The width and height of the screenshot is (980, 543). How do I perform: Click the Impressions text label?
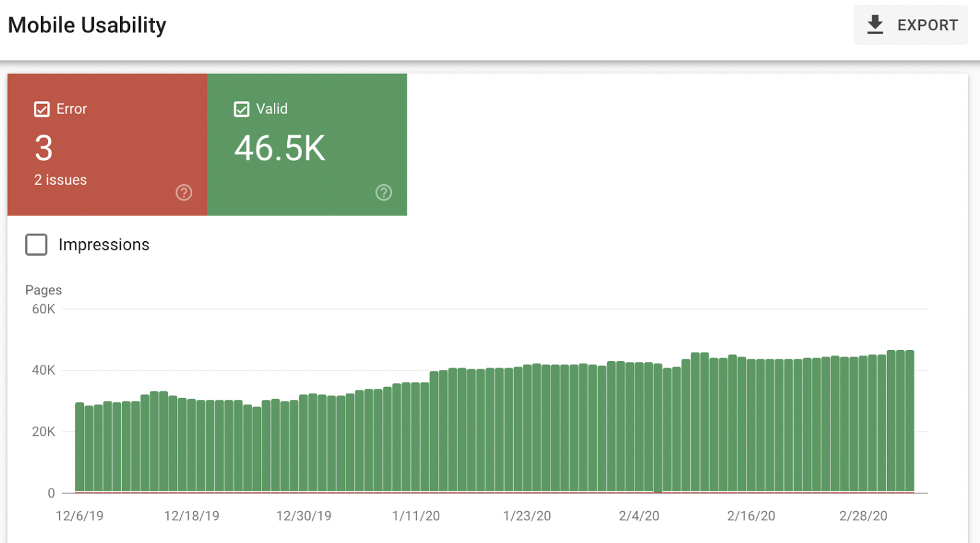point(104,245)
